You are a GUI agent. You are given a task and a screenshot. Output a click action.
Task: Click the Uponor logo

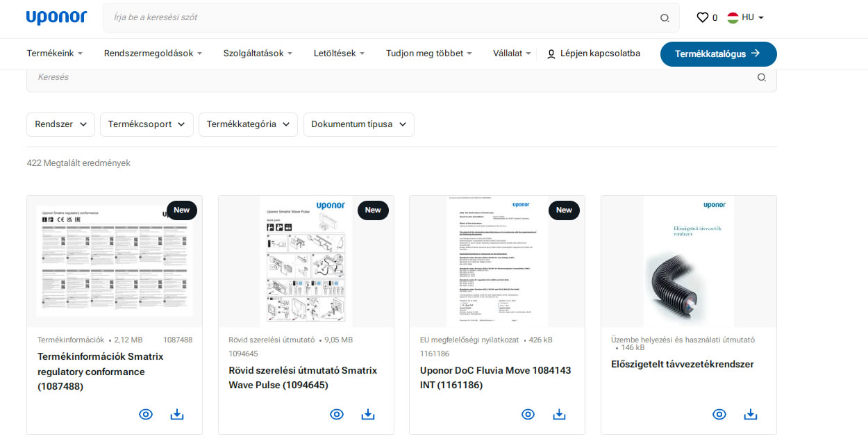pyautogui.click(x=56, y=17)
